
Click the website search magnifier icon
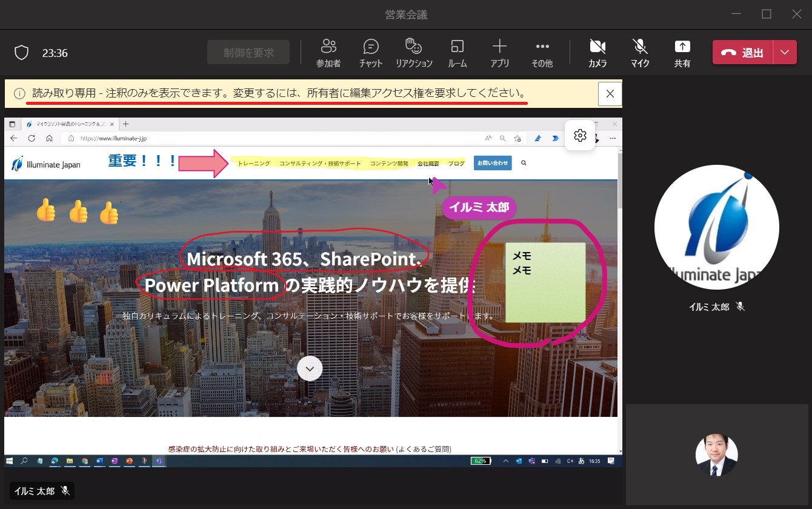[x=524, y=163]
